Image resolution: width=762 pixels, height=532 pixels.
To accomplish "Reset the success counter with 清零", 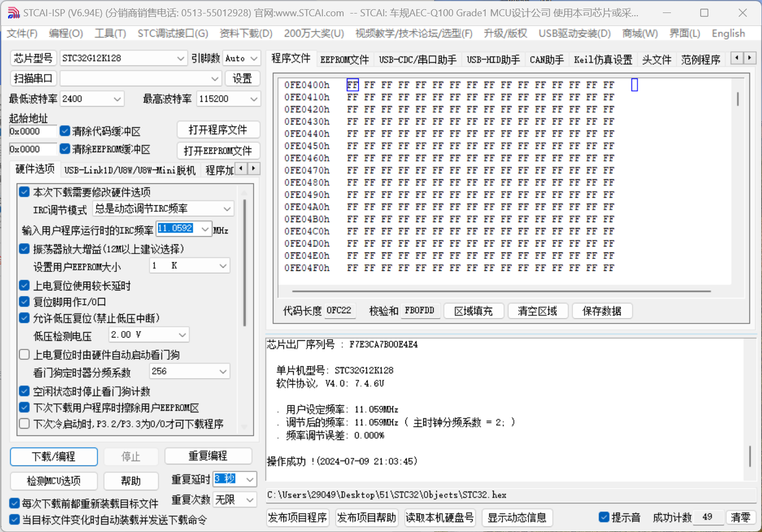I will click(x=740, y=517).
